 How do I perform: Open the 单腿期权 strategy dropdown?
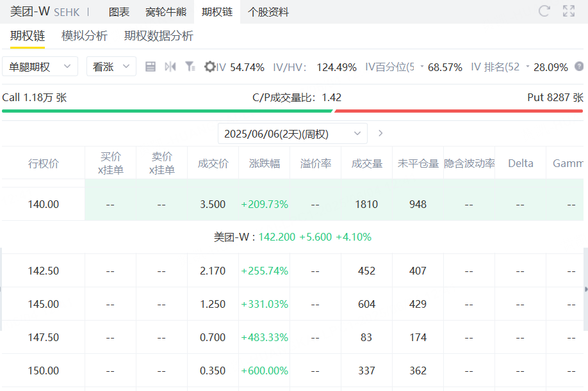click(x=40, y=67)
